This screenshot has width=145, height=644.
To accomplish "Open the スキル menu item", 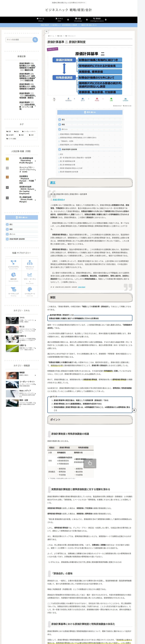I will pyautogui.click(x=59, y=20).
